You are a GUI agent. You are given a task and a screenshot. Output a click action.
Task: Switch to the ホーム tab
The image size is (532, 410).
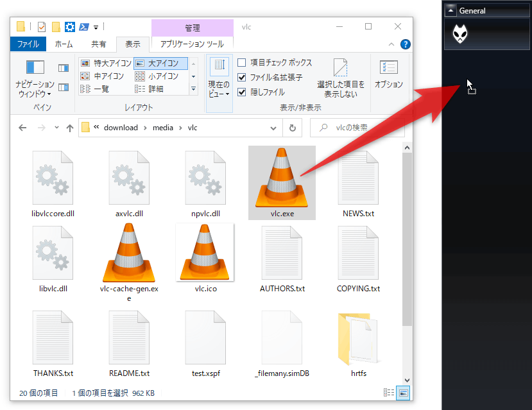coord(64,44)
